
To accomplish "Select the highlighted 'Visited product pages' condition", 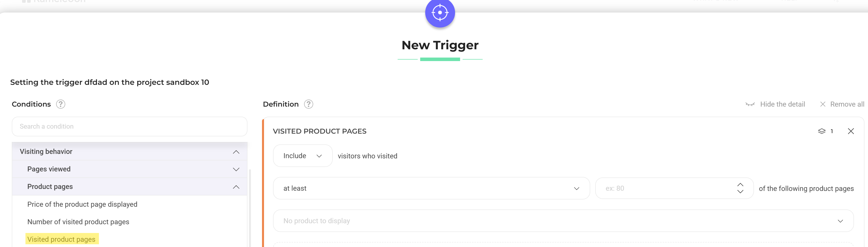I will pos(61,239).
